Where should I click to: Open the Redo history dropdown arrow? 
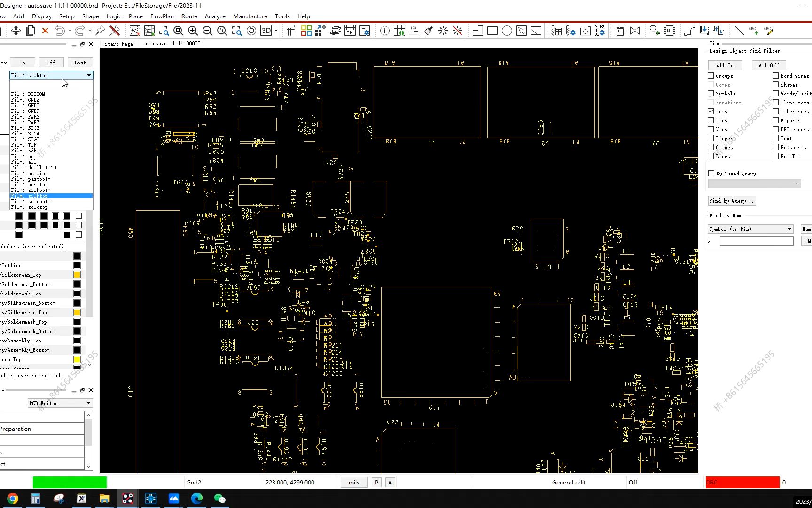click(x=90, y=31)
